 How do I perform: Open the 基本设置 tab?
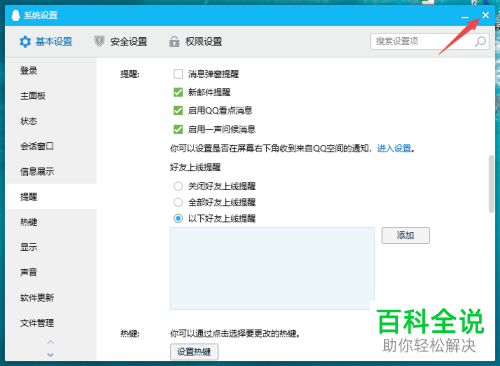[46, 42]
